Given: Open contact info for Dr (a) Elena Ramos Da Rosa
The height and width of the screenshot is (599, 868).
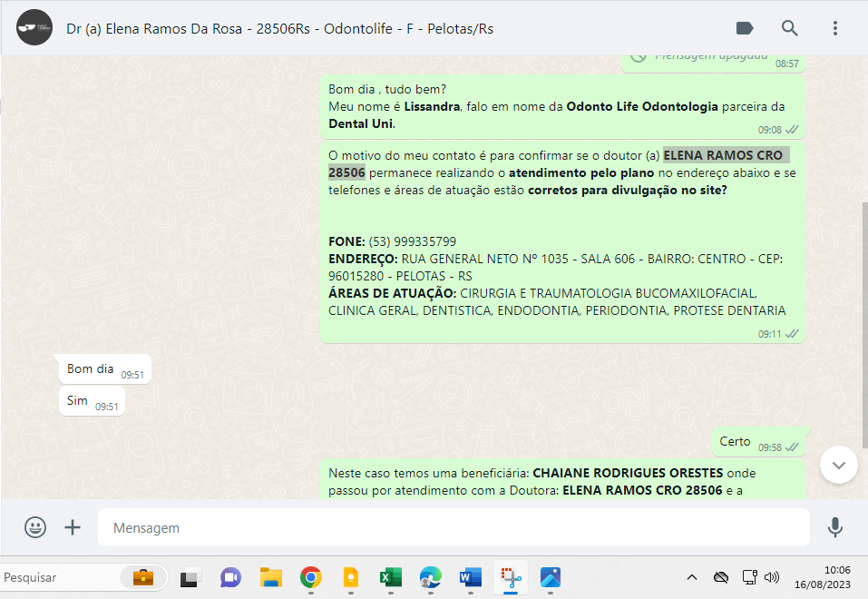Looking at the screenshot, I should pyautogui.click(x=279, y=29).
